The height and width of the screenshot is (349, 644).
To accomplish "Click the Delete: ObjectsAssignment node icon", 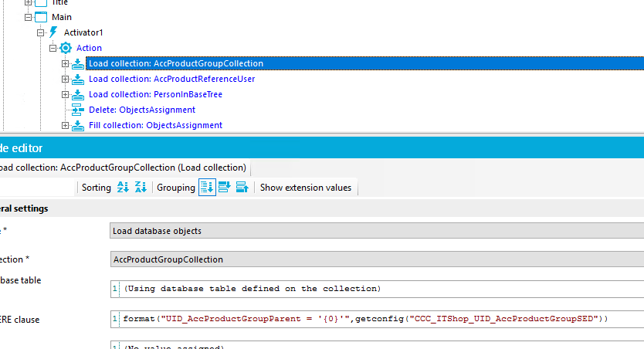I will tap(78, 110).
